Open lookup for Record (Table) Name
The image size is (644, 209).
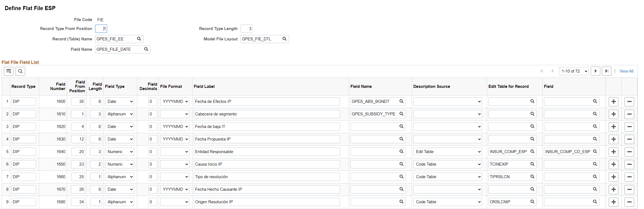139,39
